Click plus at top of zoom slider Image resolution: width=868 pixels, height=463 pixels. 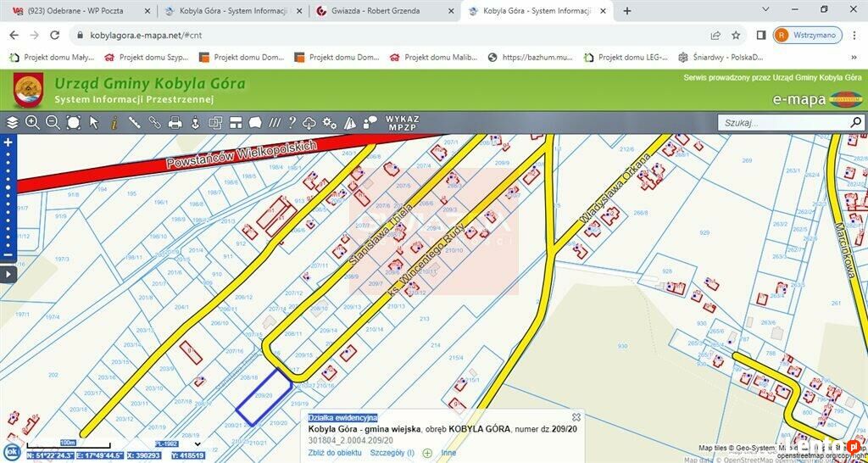click(x=8, y=142)
